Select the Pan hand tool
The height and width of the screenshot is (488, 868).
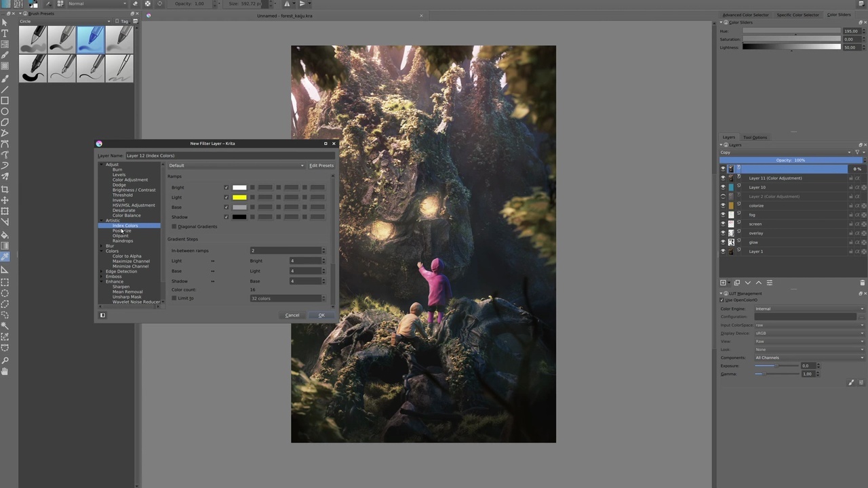pyautogui.click(x=5, y=371)
